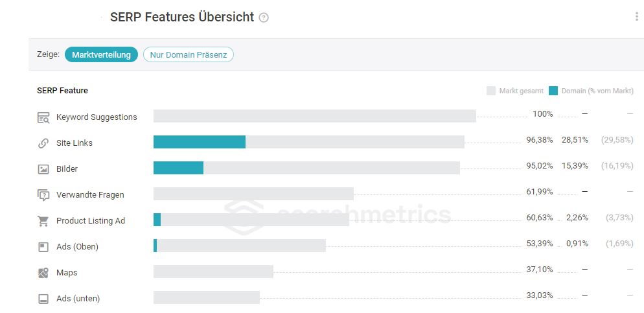Viewport: 644px width, 313px height.
Task: Click the Product Listing Ad cart icon
Action: 43,221
